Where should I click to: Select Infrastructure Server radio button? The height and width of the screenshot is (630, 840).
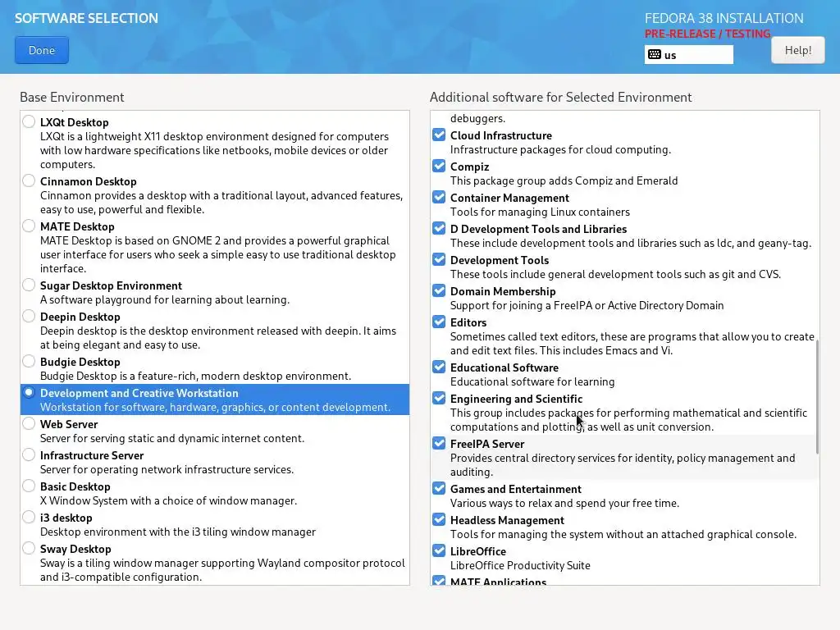[x=29, y=454]
